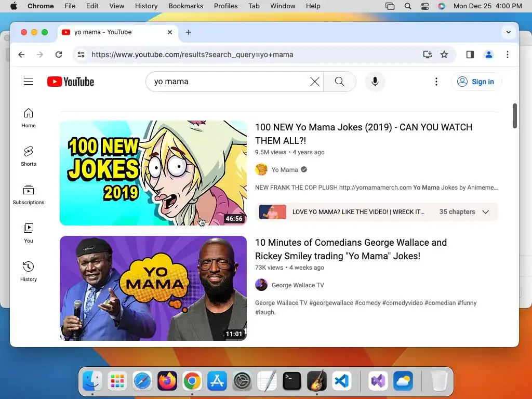Open the Profiles menu
The width and height of the screenshot is (532, 399).
click(x=225, y=6)
